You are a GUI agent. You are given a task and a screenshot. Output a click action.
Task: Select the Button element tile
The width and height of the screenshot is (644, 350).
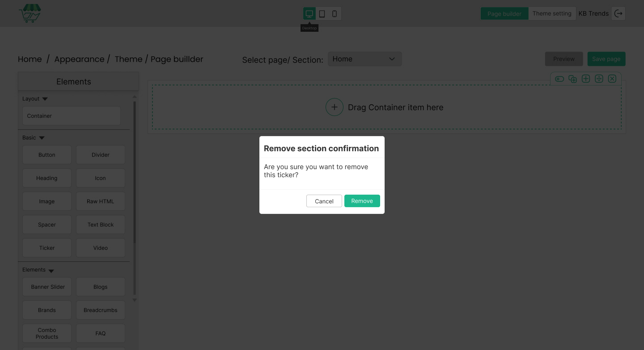[x=47, y=155]
